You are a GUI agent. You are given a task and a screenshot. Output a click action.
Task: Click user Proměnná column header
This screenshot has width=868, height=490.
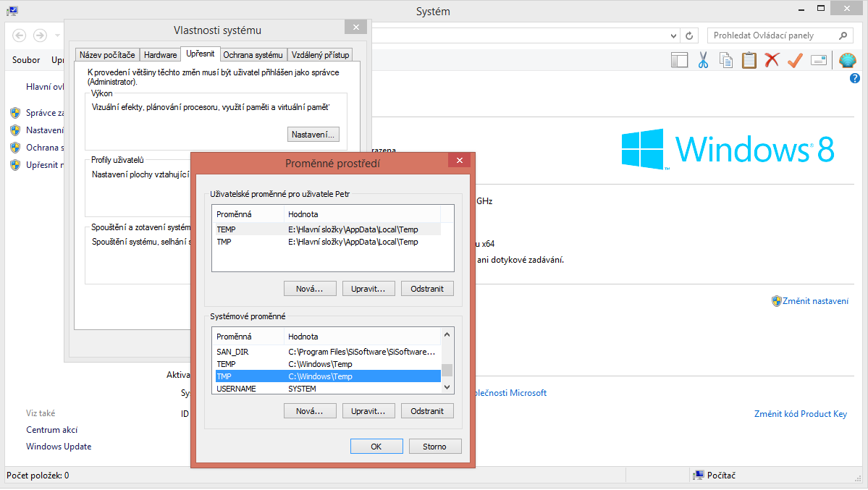tap(248, 214)
